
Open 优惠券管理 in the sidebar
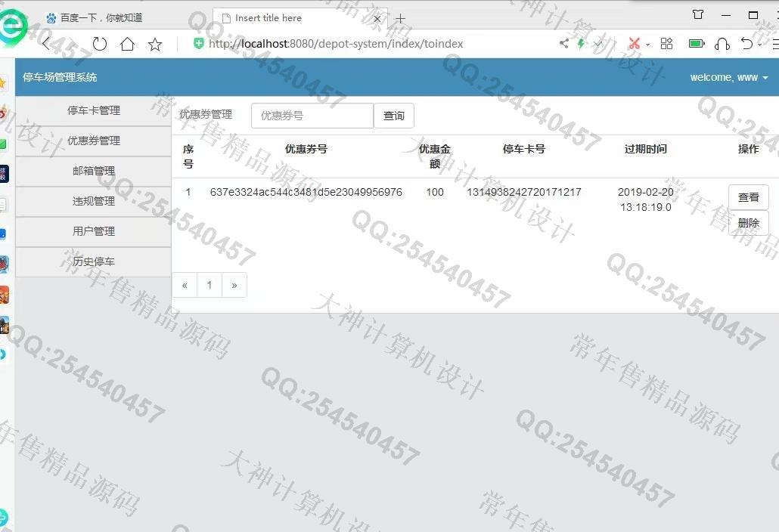[93, 141]
